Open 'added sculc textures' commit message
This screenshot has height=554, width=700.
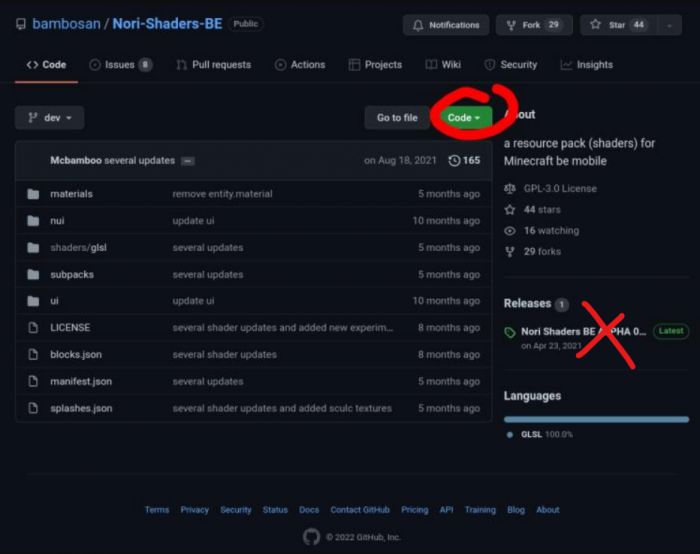pyautogui.click(x=282, y=408)
